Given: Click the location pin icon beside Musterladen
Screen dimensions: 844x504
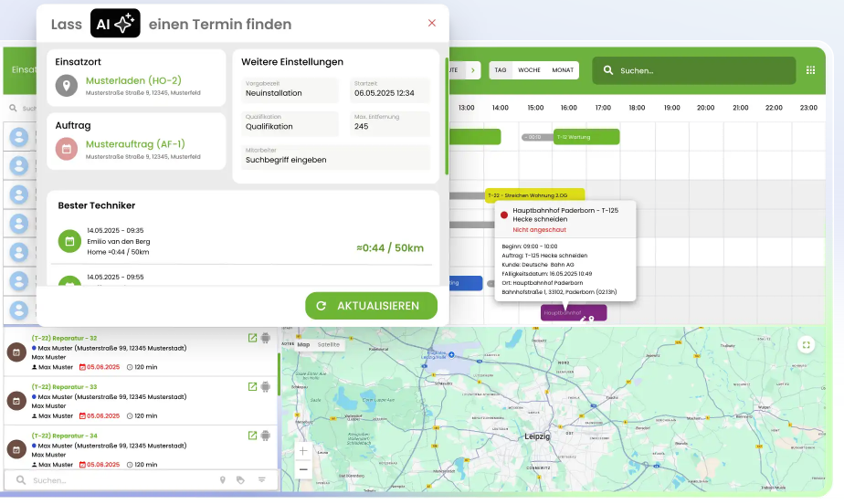Looking at the screenshot, I should pos(66,86).
